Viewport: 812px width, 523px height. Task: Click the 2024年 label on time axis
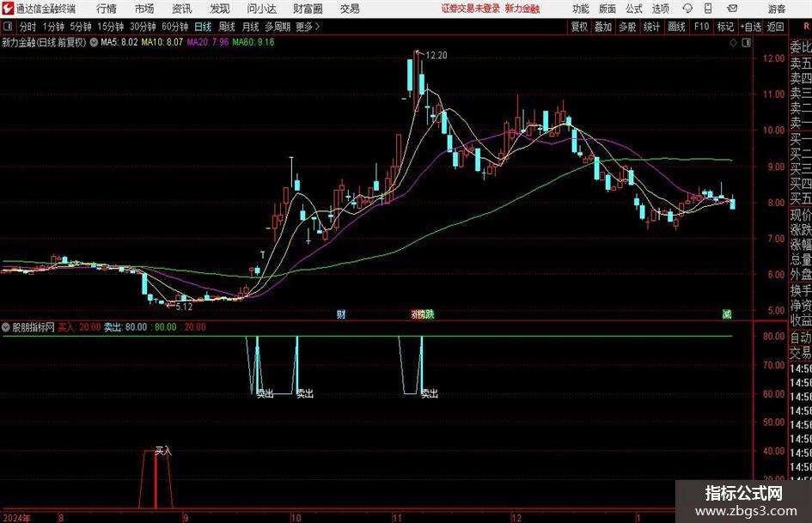pyautogui.click(x=16, y=518)
